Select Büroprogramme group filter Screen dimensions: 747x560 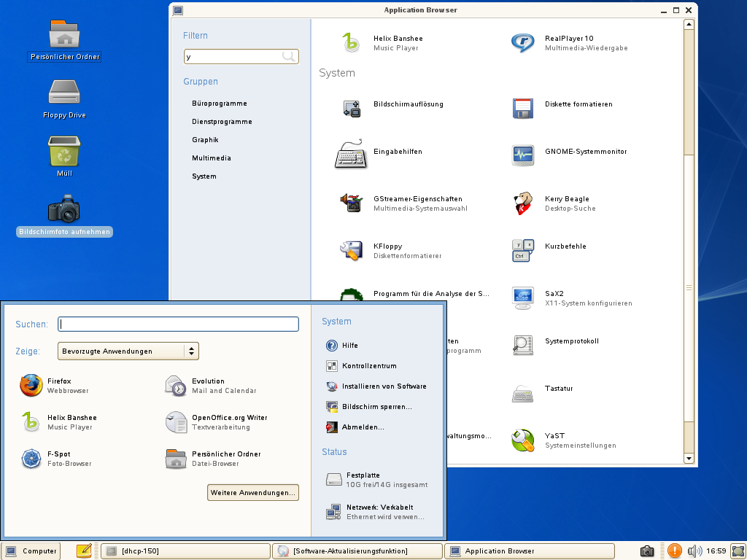pyautogui.click(x=220, y=104)
